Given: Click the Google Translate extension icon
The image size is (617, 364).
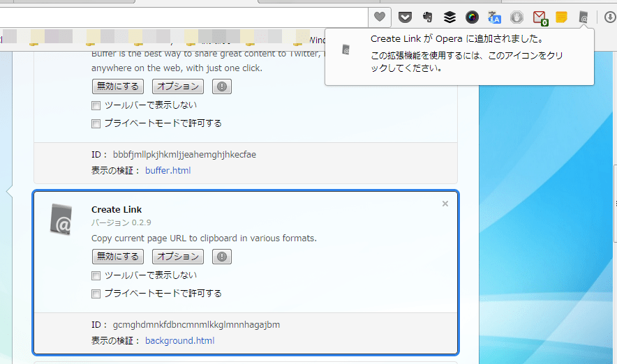Looking at the screenshot, I should [x=494, y=17].
